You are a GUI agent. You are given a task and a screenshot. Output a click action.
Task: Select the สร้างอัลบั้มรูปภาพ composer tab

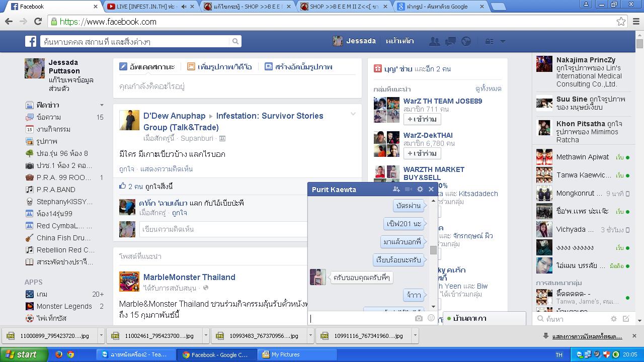click(298, 66)
